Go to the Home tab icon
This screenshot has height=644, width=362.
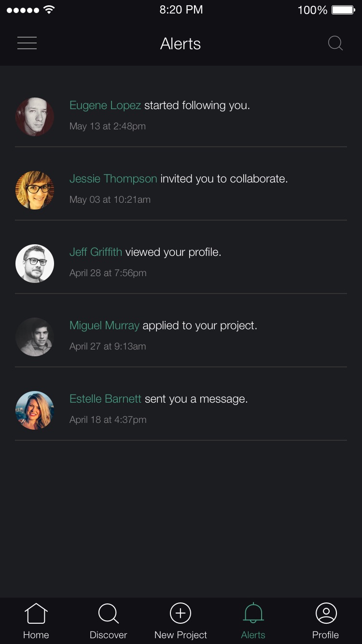click(x=36, y=614)
